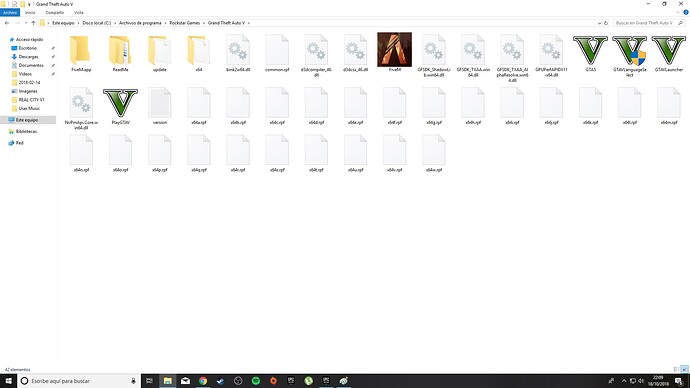
Task: Open Spotify from the taskbar
Action: [256, 381]
